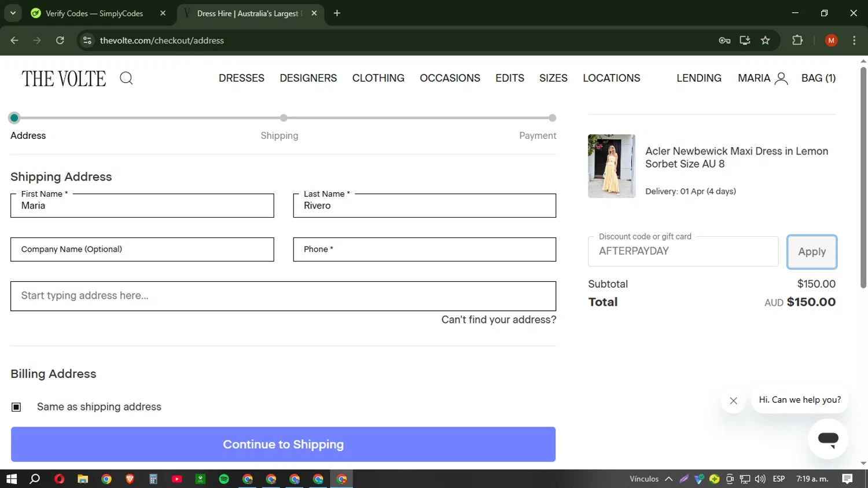Focus discount code or gift card field
The height and width of the screenshot is (488, 868).
(683, 251)
